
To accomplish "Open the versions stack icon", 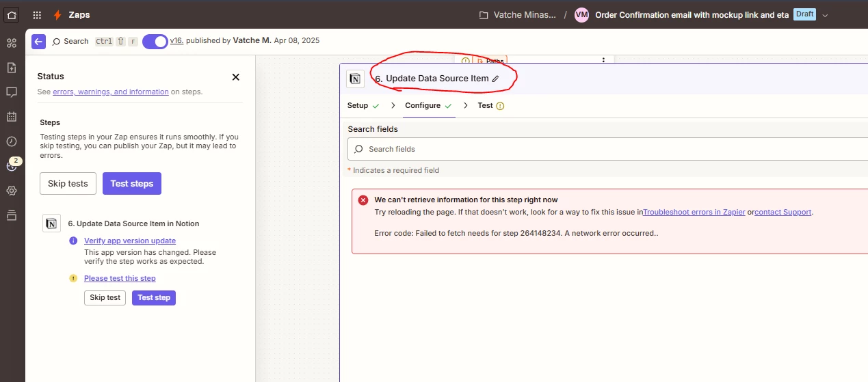I will click(x=12, y=215).
